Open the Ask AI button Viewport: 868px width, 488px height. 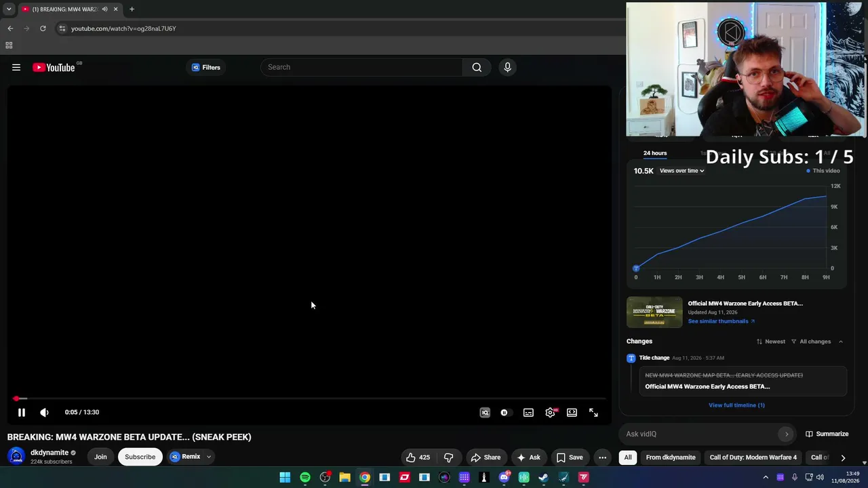[528, 457]
